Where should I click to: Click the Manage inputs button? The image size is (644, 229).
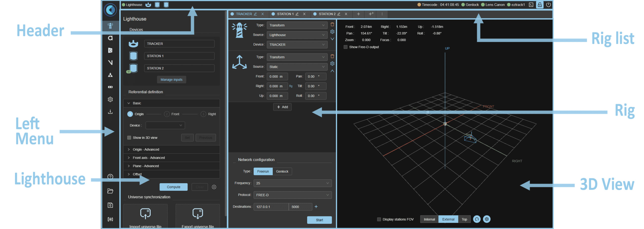[x=171, y=80]
